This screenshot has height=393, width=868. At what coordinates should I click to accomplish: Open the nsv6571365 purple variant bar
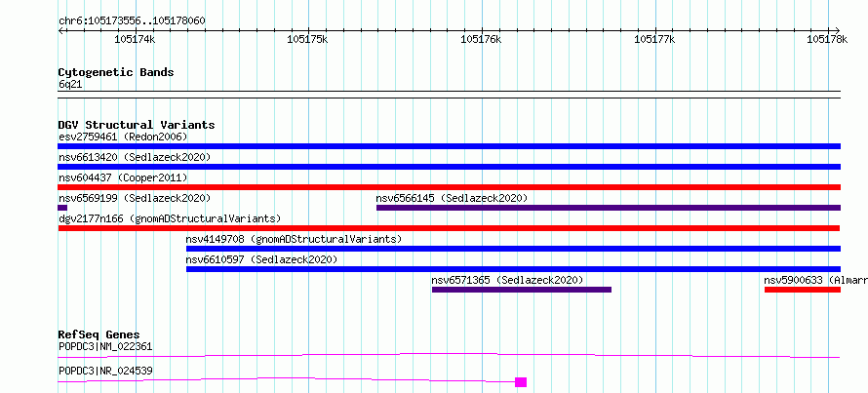click(x=522, y=290)
